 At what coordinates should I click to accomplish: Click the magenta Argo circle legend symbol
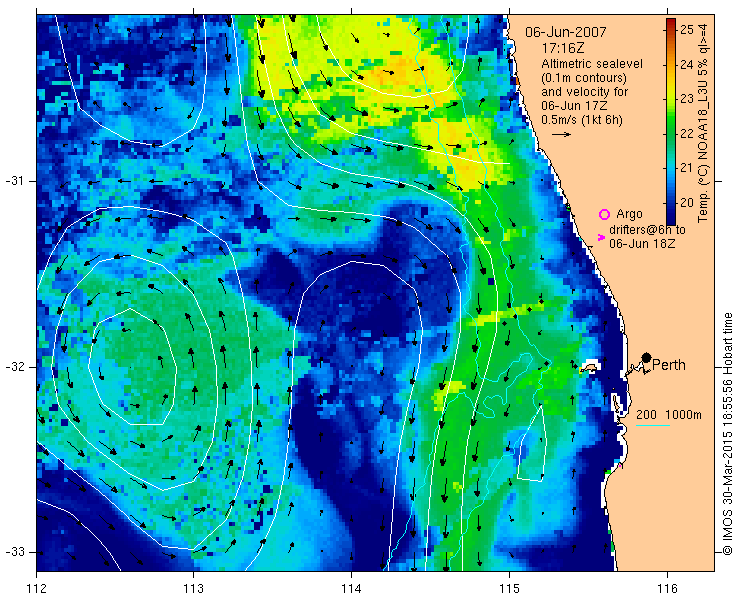tap(604, 214)
